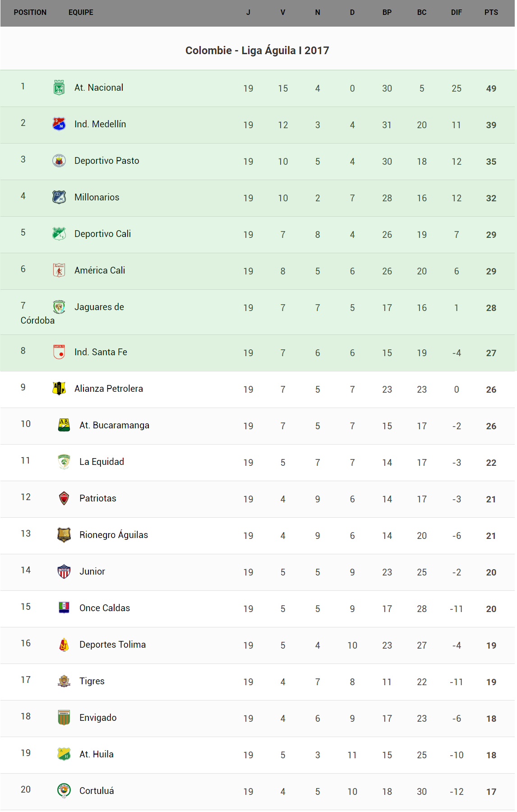Click the POSITION column header
517x812 pixels.
point(30,13)
